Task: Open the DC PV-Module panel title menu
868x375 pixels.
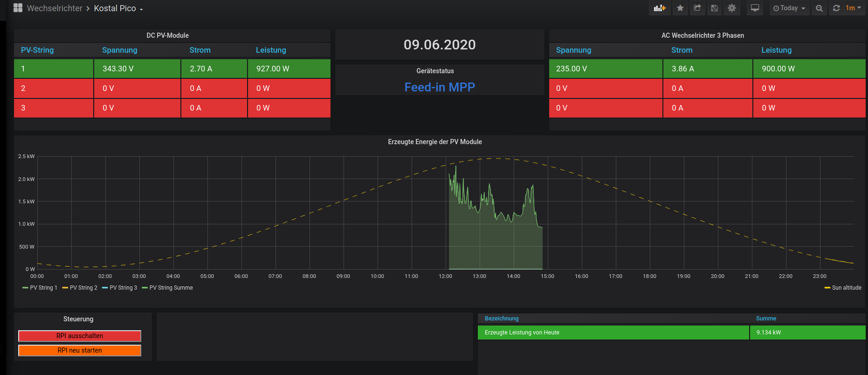Action: [167, 35]
